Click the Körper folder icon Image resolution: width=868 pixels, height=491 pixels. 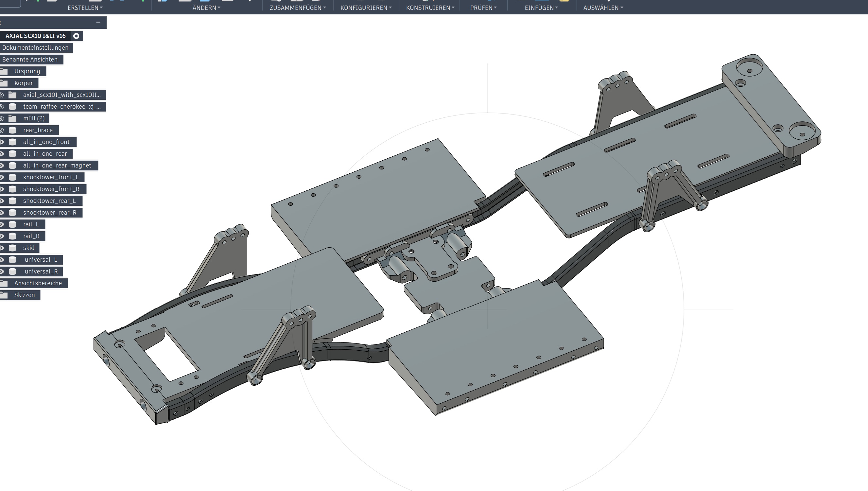click(4, 83)
